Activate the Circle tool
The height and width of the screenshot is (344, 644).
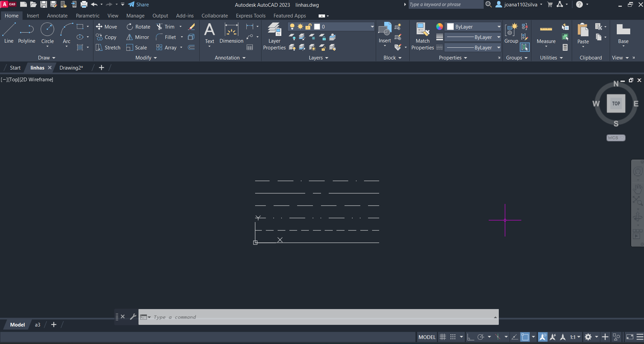click(x=47, y=33)
